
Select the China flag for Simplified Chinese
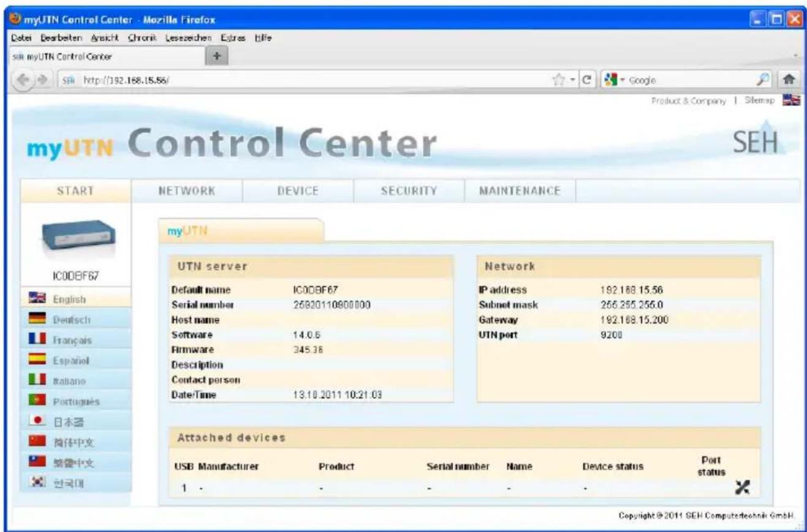click(37, 441)
